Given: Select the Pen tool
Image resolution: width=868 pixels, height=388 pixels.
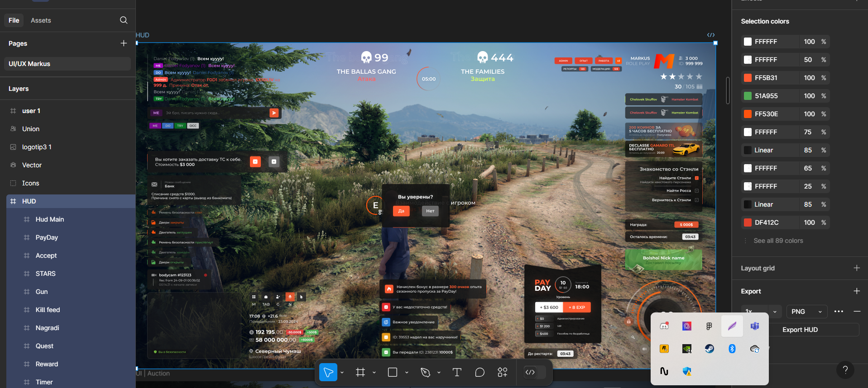Looking at the screenshot, I should point(425,372).
